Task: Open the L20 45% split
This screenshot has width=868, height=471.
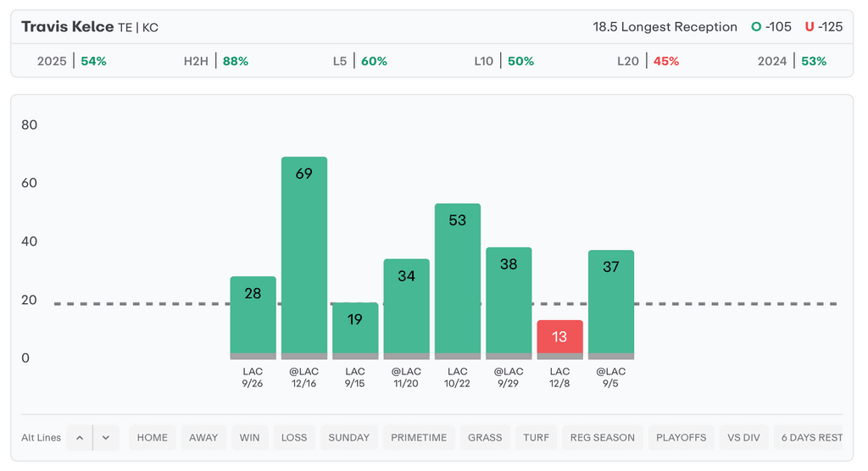Action: coord(648,61)
